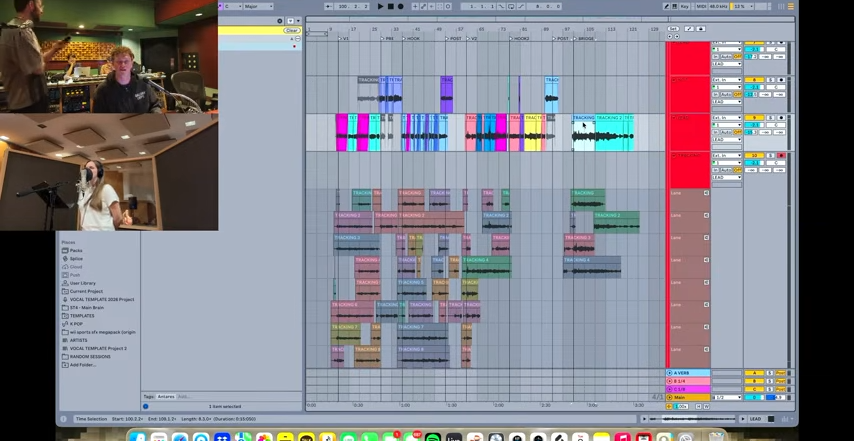Select the TRACKING 6 clip in take lanes
This screenshot has height=441, width=854.
[x=352, y=312]
